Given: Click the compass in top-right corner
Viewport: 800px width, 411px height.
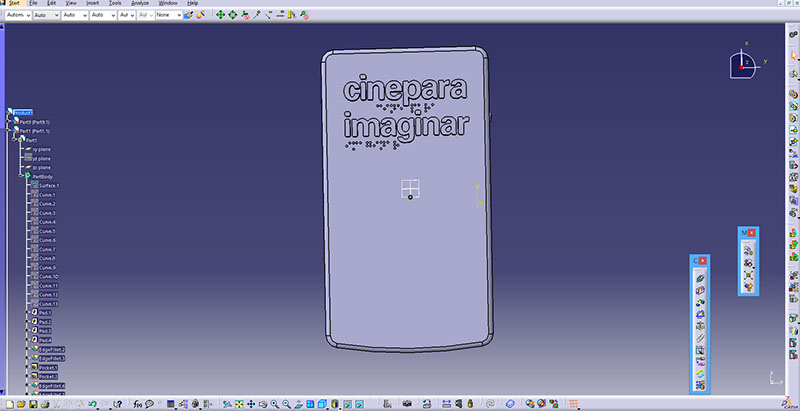Looking at the screenshot, I should tap(743, 65).
